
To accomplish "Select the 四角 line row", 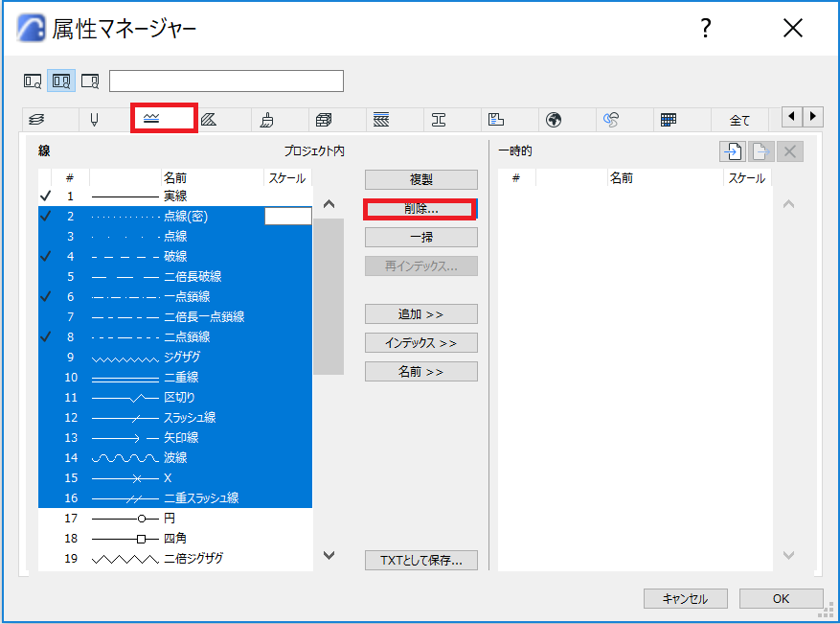I will click(175, 539).
